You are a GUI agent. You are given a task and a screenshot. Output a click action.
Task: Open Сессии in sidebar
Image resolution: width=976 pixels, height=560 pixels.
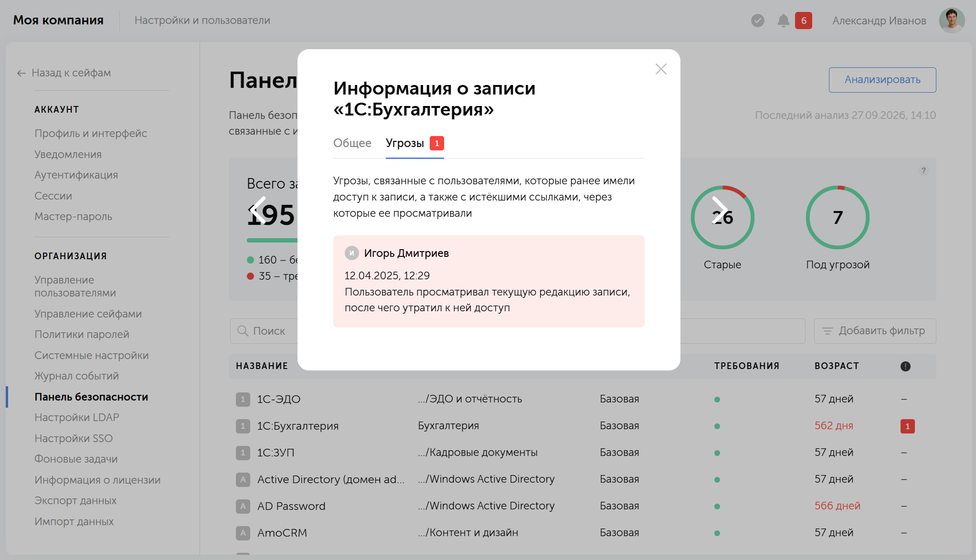pyautogui.click(x=53, y=196)
